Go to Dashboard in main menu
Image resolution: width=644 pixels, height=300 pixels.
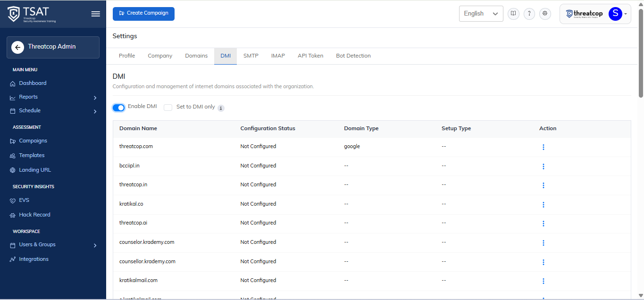pyautogui.click(x=33, y=83)
